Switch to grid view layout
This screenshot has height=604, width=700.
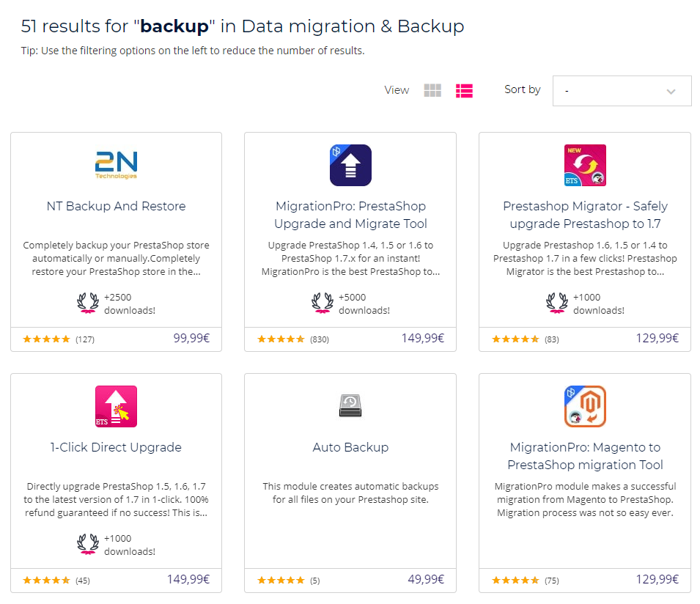click(432, 90)
